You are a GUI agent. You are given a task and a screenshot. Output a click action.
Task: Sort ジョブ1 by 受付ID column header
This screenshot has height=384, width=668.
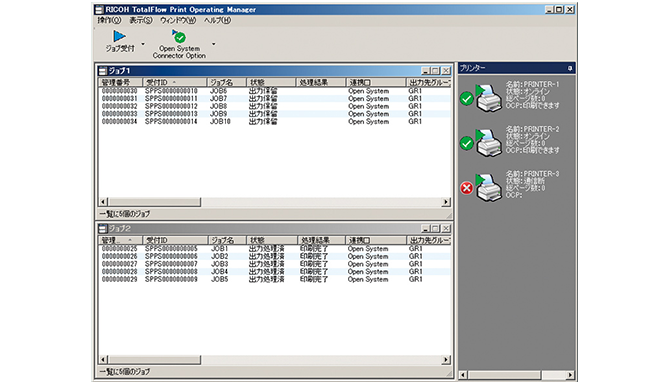pyautogui.click(x=174, y=82)
